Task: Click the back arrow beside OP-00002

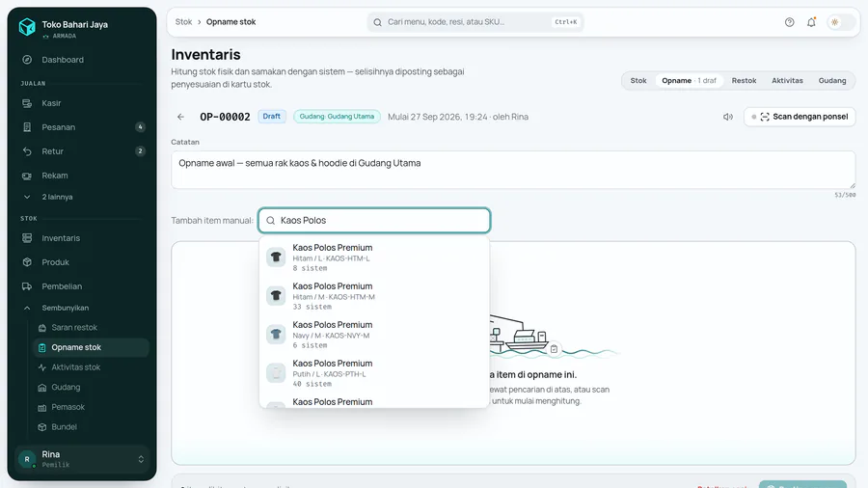Action: click(181, 117)
